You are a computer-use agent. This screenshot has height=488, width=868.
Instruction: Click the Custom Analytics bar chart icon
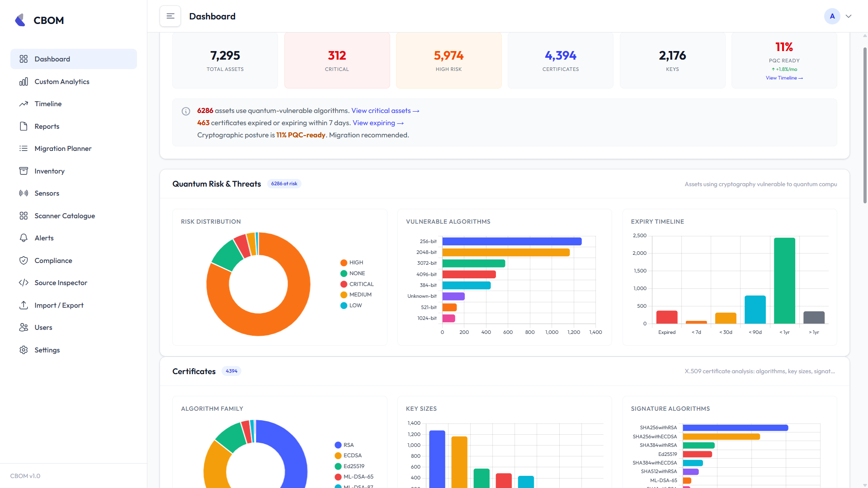(x=24, y=82)
